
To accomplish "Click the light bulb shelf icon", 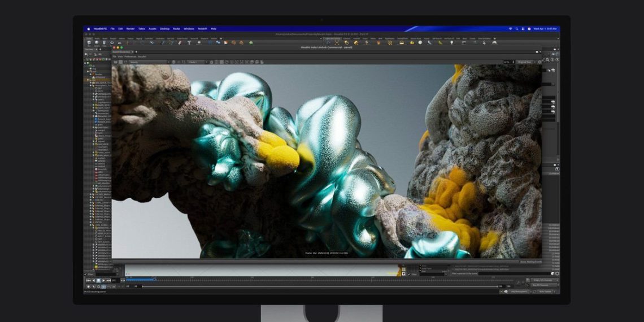I will pos(451,42).
